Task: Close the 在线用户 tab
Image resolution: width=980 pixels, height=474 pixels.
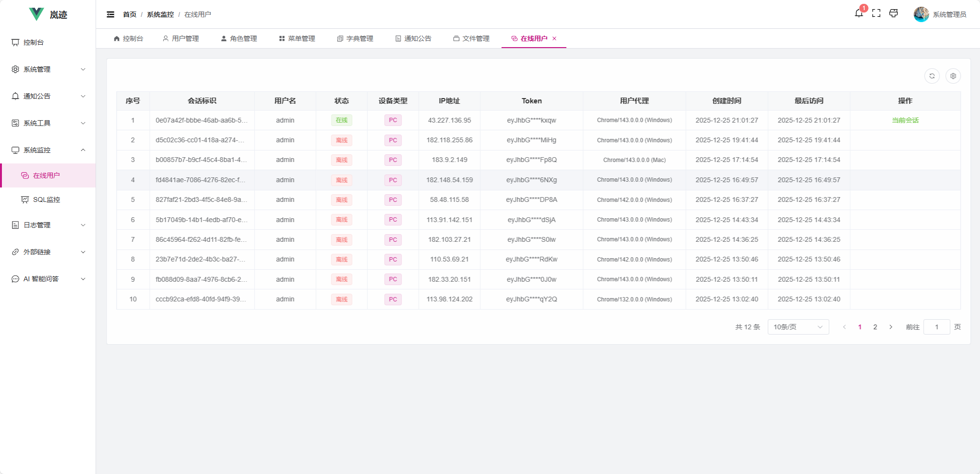Action: 555,38
